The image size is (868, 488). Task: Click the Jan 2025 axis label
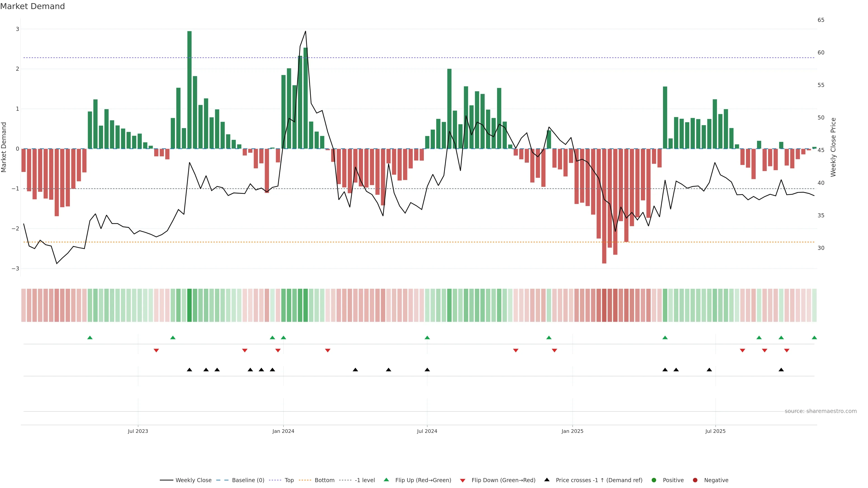point(572,431)
